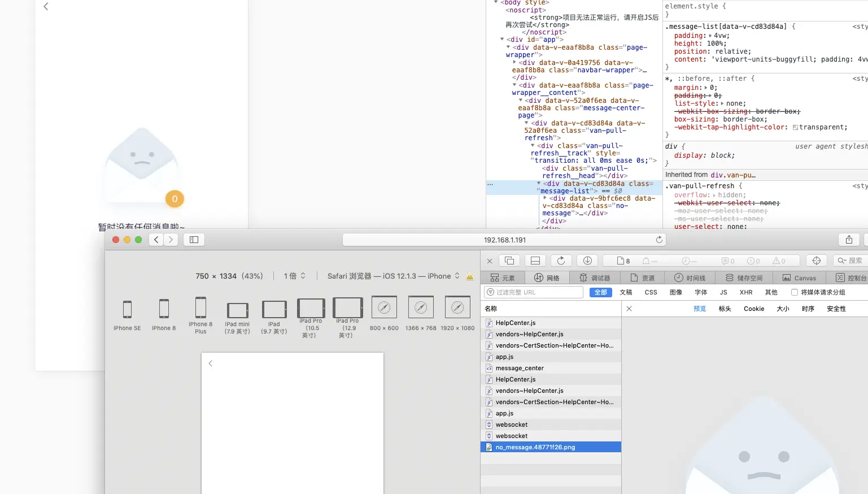Select the message_center network request
Viewport: 868px width, 494px height.
click(551, 368)
